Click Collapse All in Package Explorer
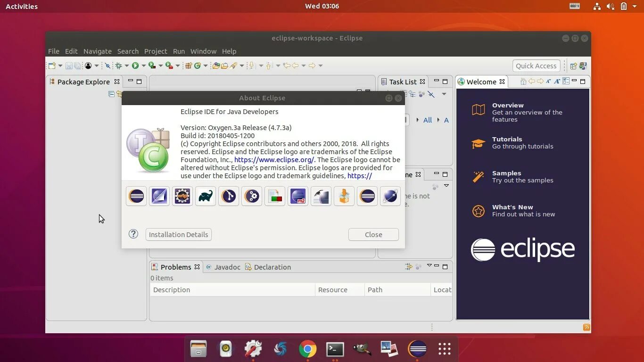This screenshot has height=362, width=644. point(111,94)
